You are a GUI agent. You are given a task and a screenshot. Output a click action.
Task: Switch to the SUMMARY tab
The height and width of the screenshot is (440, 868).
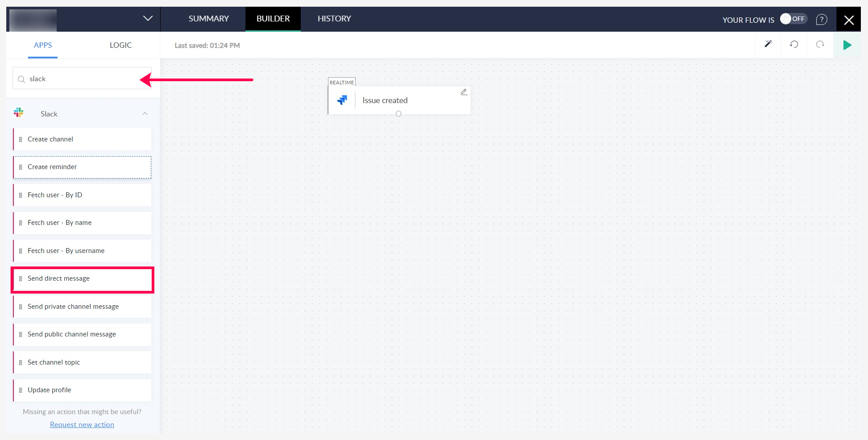[208, 19]
